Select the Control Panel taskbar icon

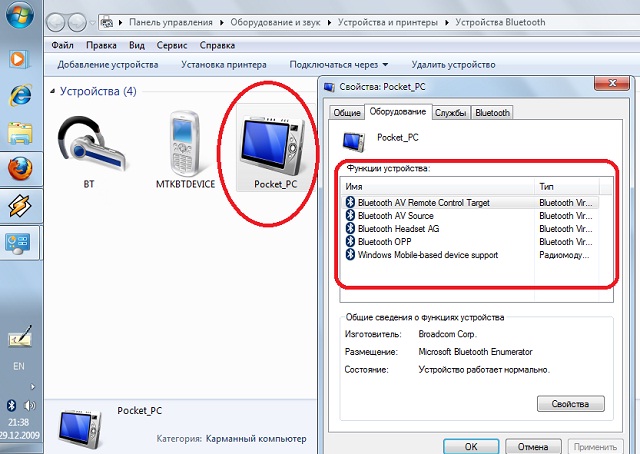pos(18,243)
